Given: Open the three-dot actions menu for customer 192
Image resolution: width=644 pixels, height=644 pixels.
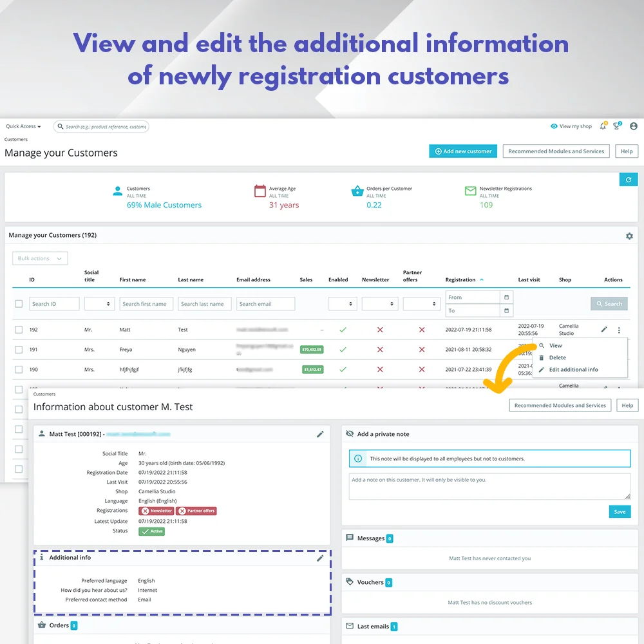Looking at the screenshot, I should pyautogui.click(x=618, y=329).
